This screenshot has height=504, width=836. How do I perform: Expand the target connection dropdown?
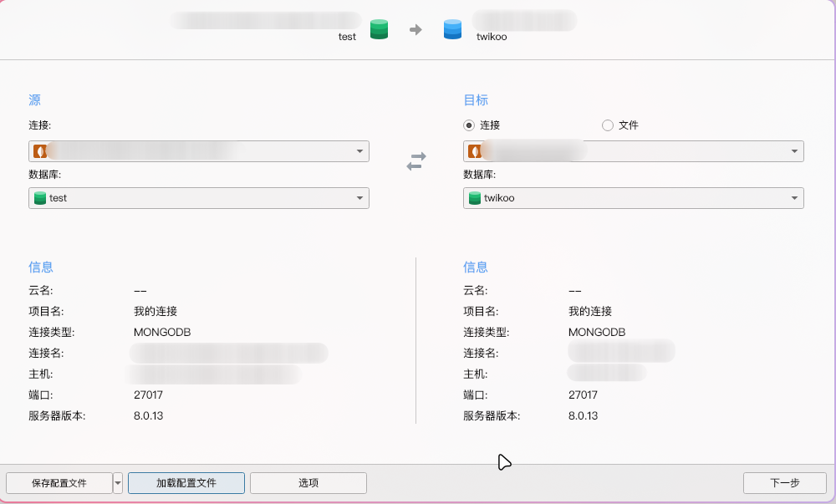coord(794,151)
